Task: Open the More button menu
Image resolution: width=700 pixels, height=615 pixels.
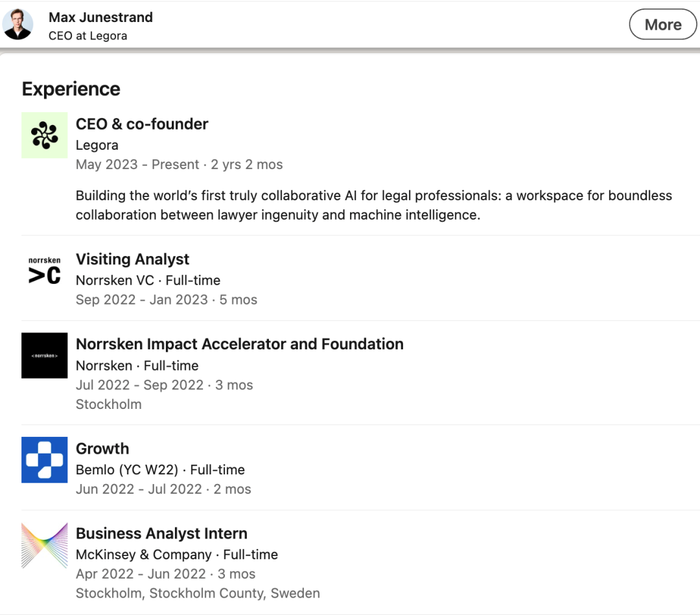Action: (x=662, y=24)
